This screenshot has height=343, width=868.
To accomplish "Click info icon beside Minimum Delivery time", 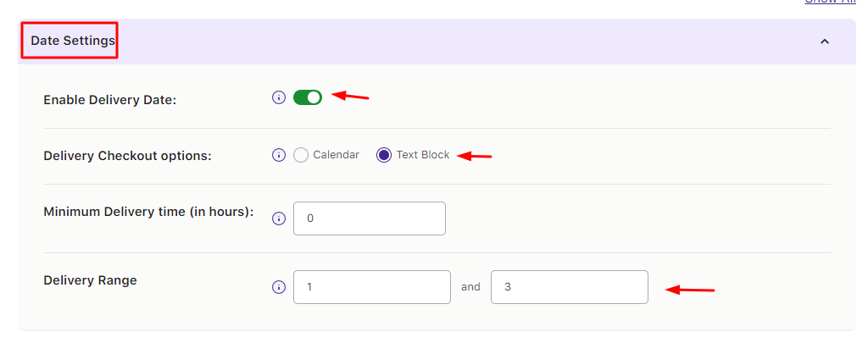I will tap(278, 219).
